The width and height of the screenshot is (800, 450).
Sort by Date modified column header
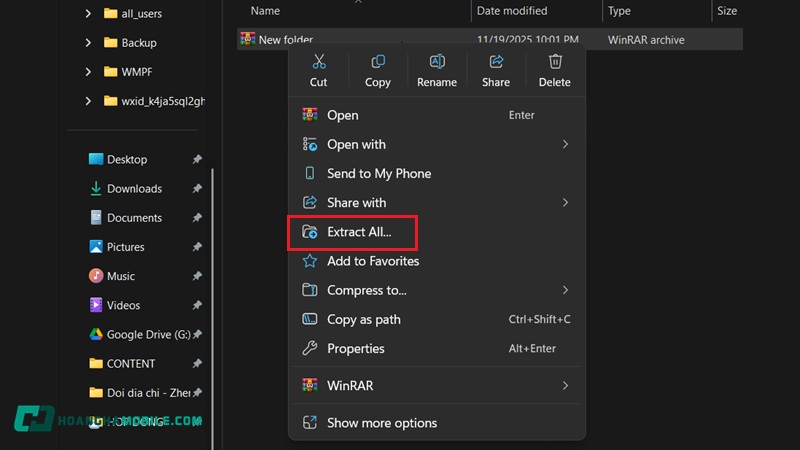click(512, 11)
